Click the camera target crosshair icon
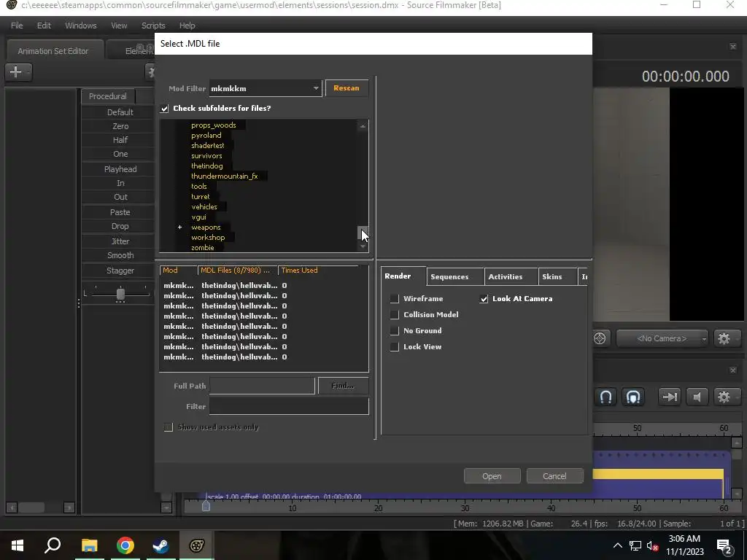This screenshot has height=560, width=747. (x=600, y=338)
